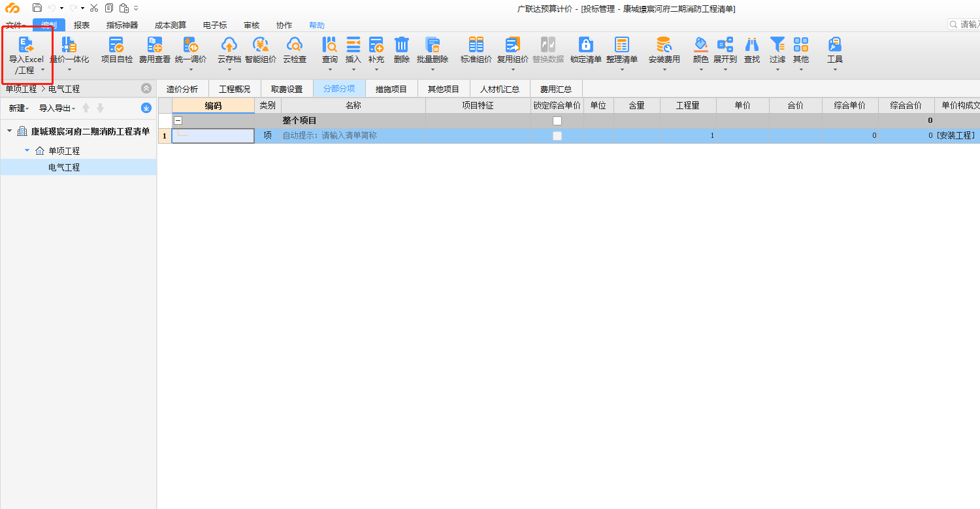Click the 导入Excel/工程 import icon
Screen dimensions: 980x509
tap(26, 44)
